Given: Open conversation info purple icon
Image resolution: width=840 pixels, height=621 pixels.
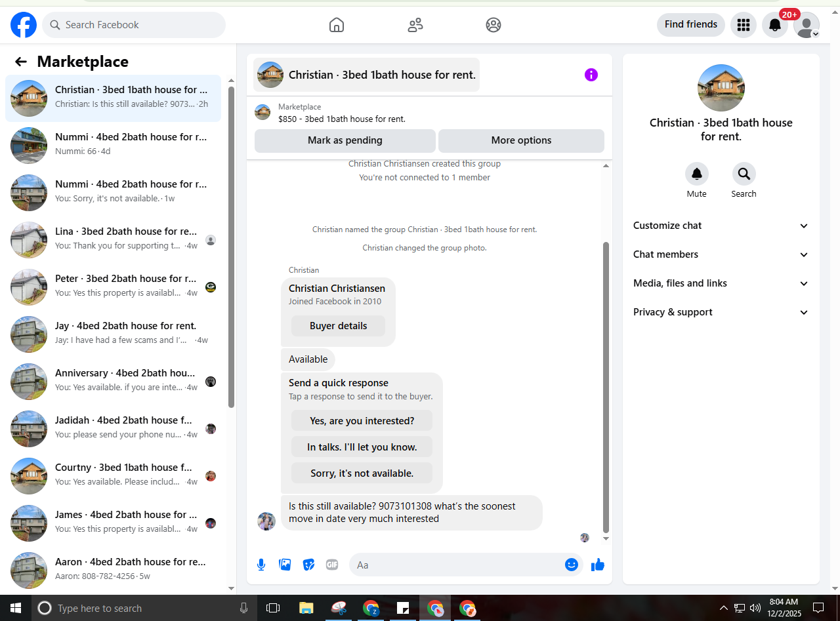Looking at the screenshot, I should point(591,75).
